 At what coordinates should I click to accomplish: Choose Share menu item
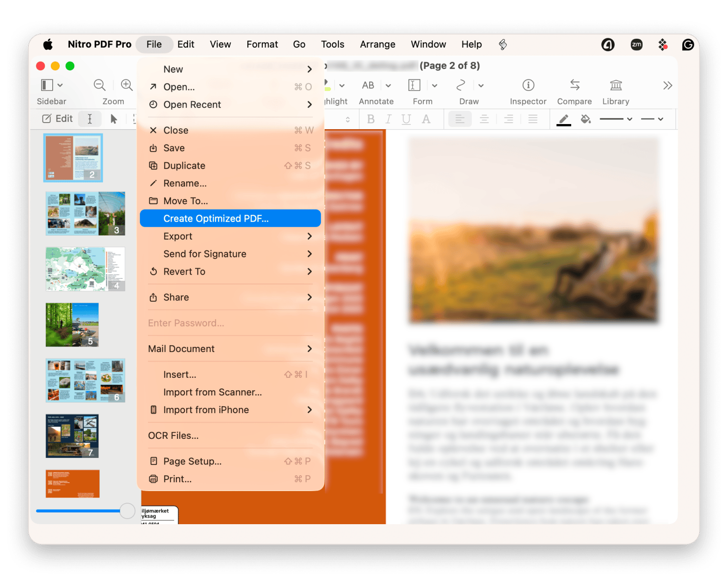231,297
